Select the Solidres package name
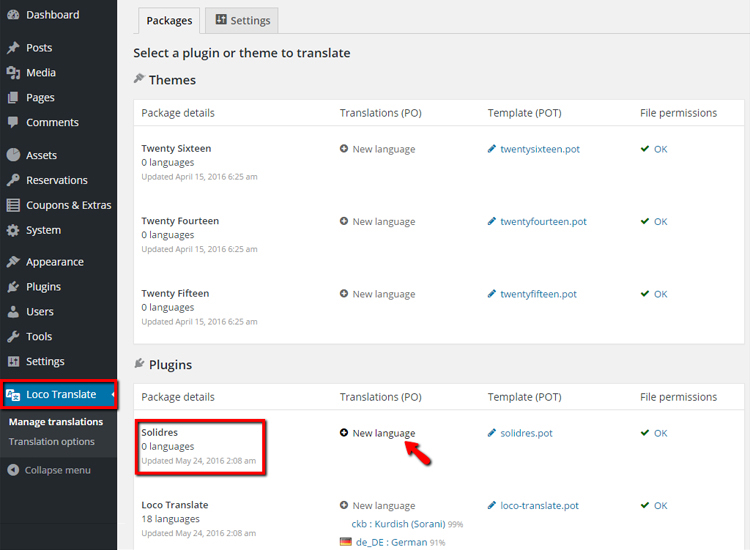Image resolution: width=750 pixels, height=550 pixels. pos(159,432)
